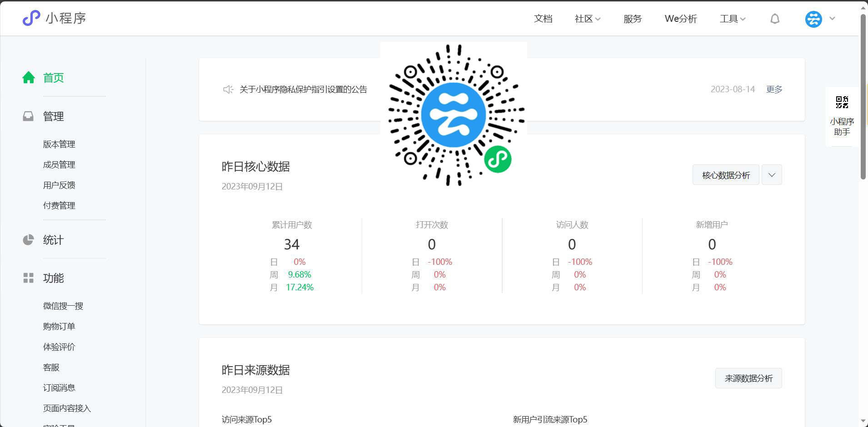The image size is (868, 427).
Task: Click the 核心数据分析 button
Action: pos(726,175)
